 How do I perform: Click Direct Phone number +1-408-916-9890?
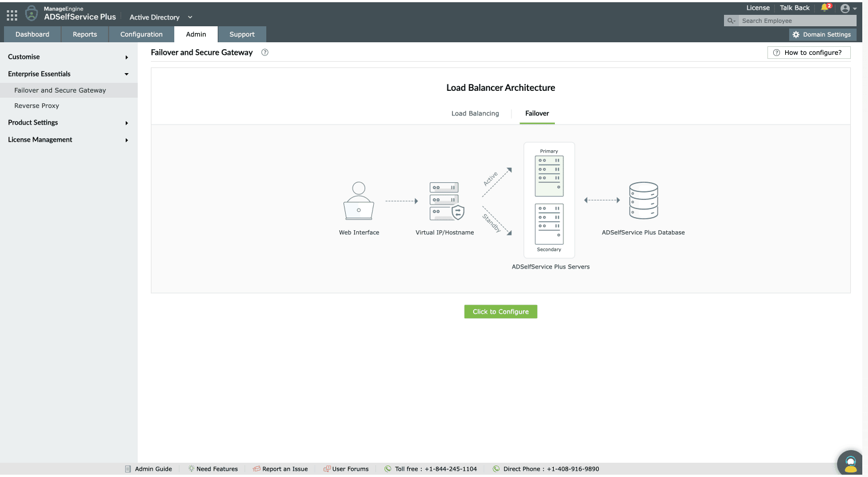[x=573, y=469]
